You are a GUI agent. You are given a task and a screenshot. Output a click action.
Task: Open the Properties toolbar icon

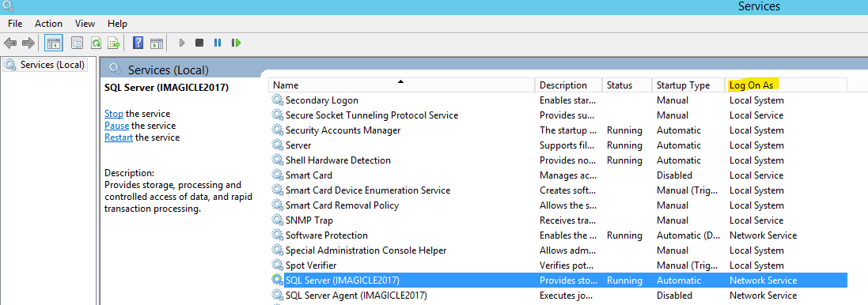point(78,43)
